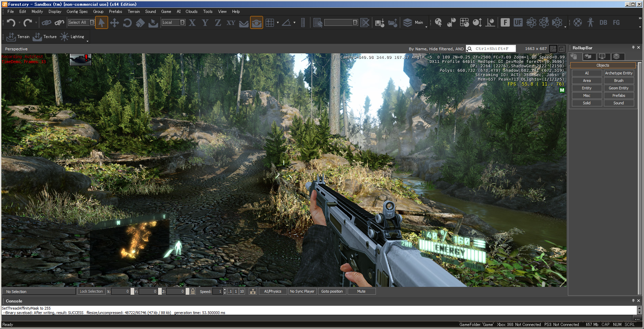Click the material picker cursor-sphere icon
Viewport: 644px width, 329px height.
click(x=438, y=23)
